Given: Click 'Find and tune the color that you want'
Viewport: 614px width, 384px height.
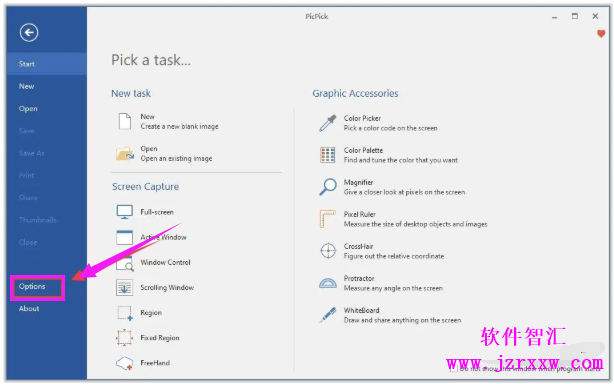Looking at the screenshot, I should [x=401, y=160].
